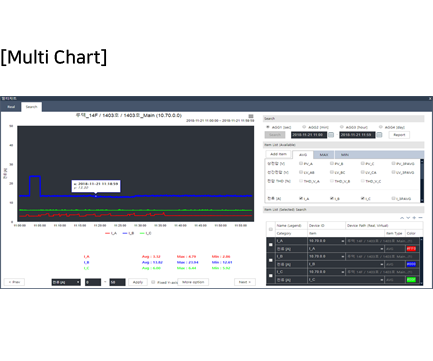
Task: Expand the I_B item selection dropdown
Action: click(346, 264)
